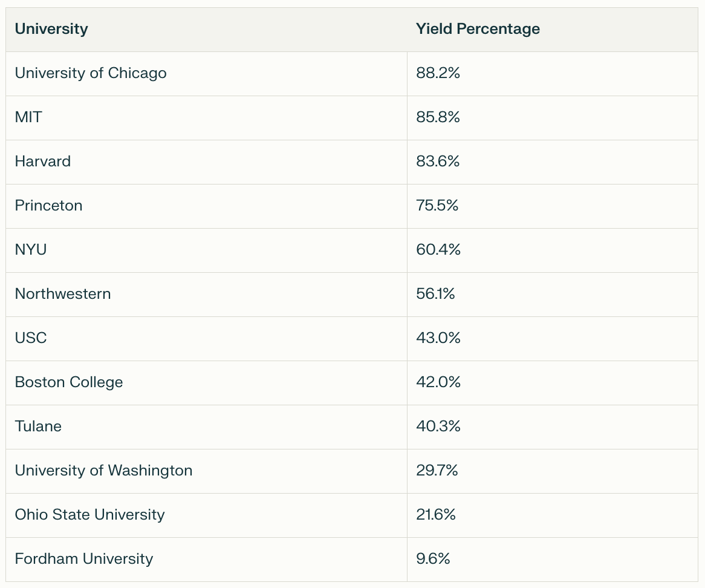Click the University column header
This screenshot has height=588, width=705.
(x=51, y=28)
